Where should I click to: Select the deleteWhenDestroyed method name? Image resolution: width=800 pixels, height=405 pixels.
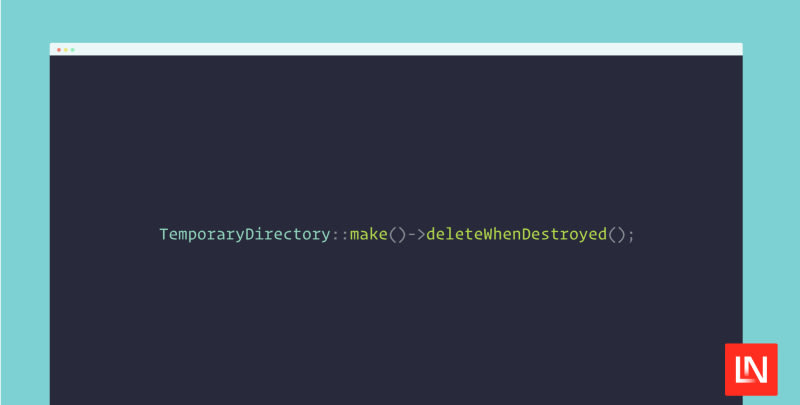pyautogui.click(x=516, y=235)
